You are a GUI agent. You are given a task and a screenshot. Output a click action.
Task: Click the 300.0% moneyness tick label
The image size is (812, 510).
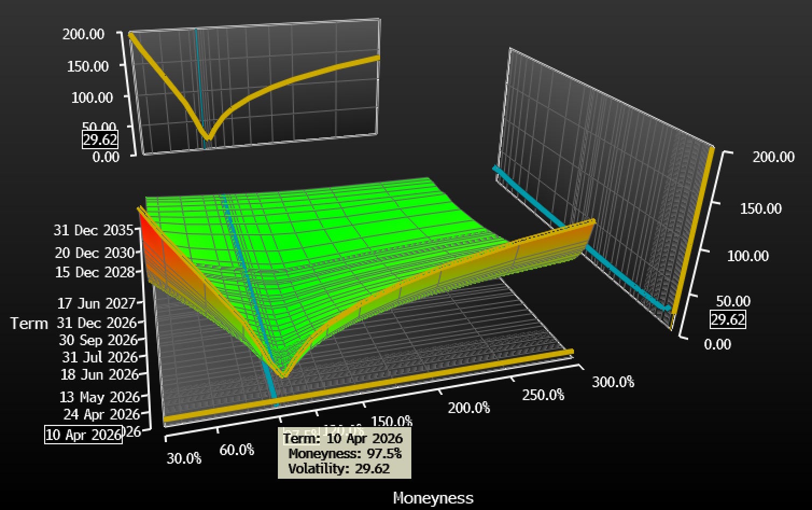click(x=613, y=382)
